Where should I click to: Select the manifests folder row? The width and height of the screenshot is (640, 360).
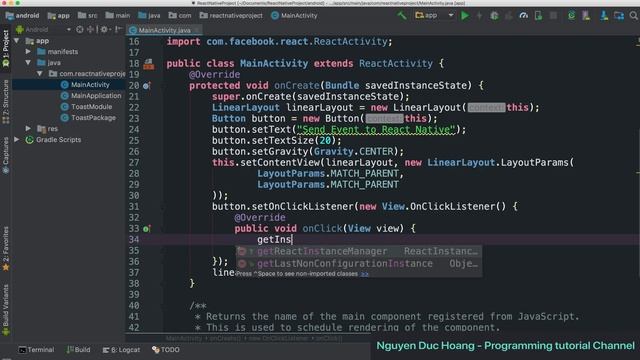point(69,51)
